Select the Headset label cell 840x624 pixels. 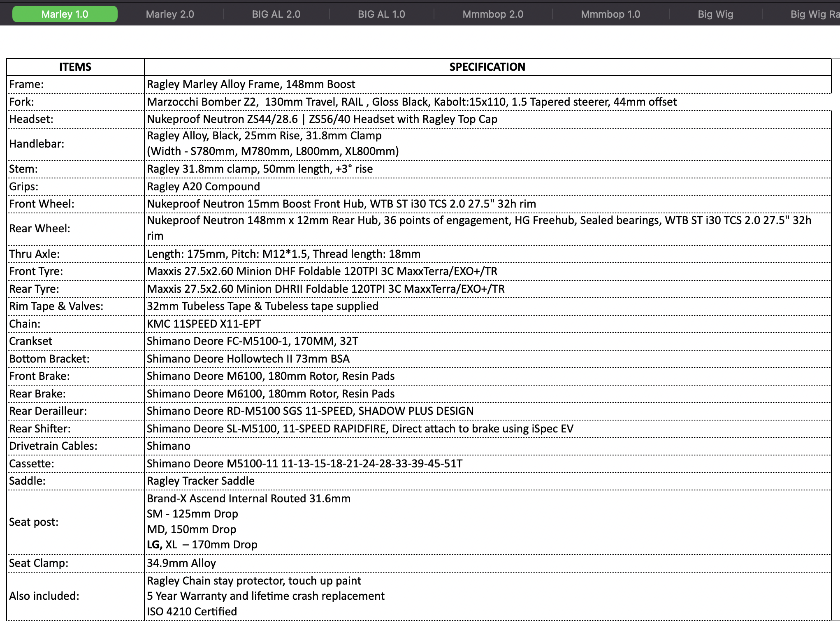pyautogui.click(x=75, y=119)
